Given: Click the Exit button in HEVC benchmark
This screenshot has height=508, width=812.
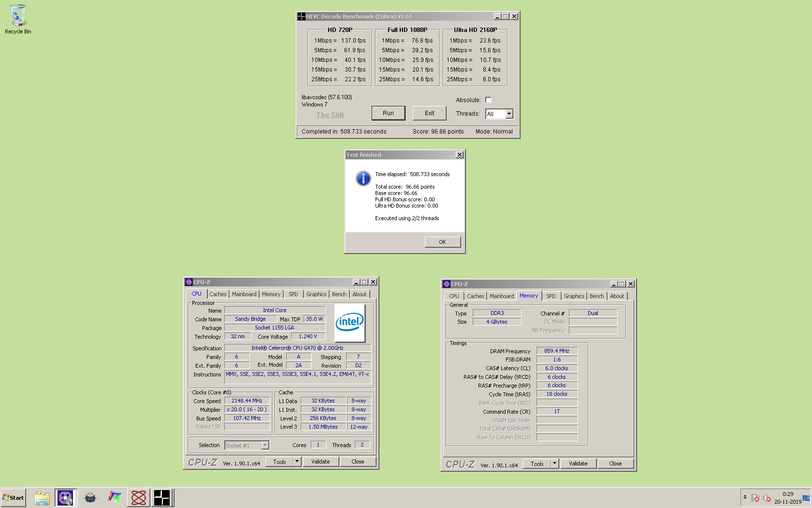Looking at the screenshot, I should (x=430, y=113).
